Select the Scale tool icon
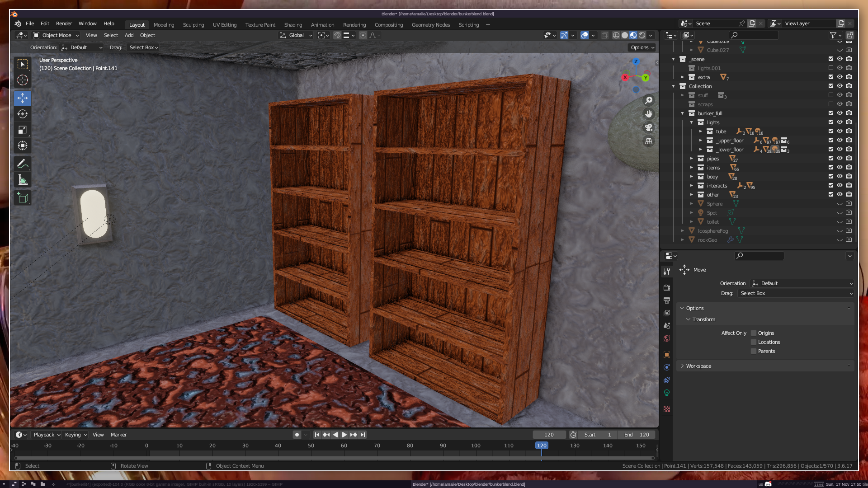Screen dimensions: 868x488 coord(23,130)
